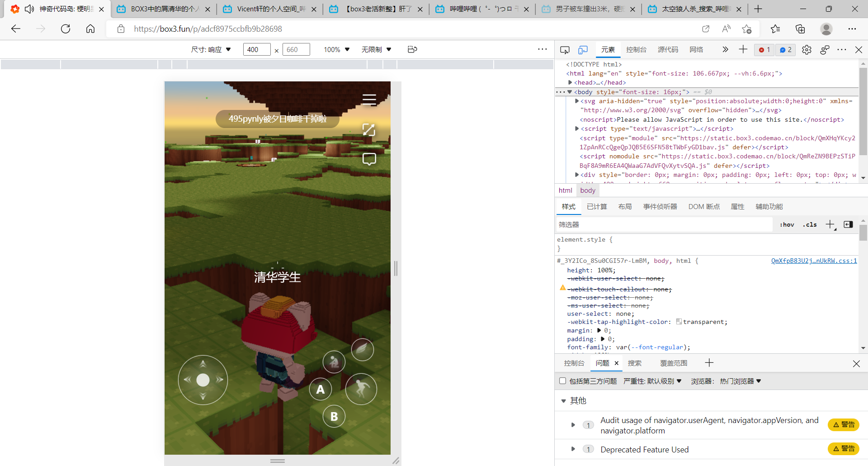Tap the crouch figure button
The width and height of the screenshot is (868, 466).
pos(334,361)
